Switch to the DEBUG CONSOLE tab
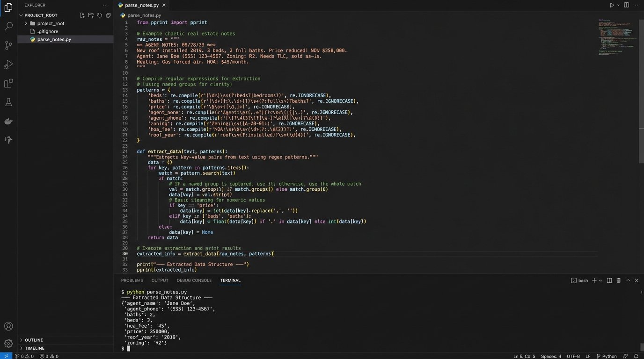Viewport: 644px width, 359px height. click(194, 280)
